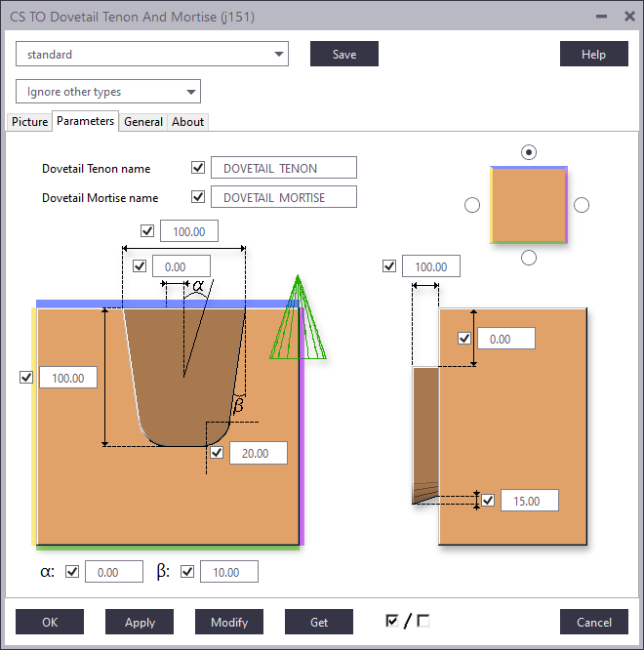Screen dimensions: 644x650
Task: Open the General tab
Action: point(143,122)
